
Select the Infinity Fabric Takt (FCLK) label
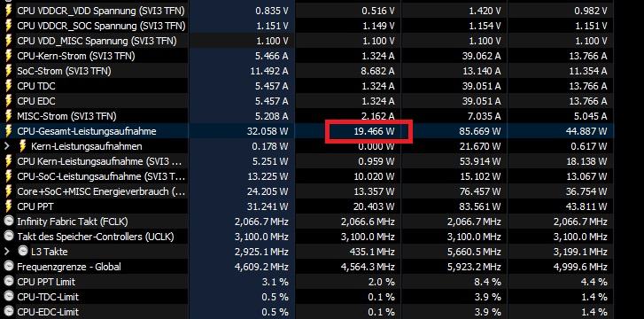tap(73, 222)
